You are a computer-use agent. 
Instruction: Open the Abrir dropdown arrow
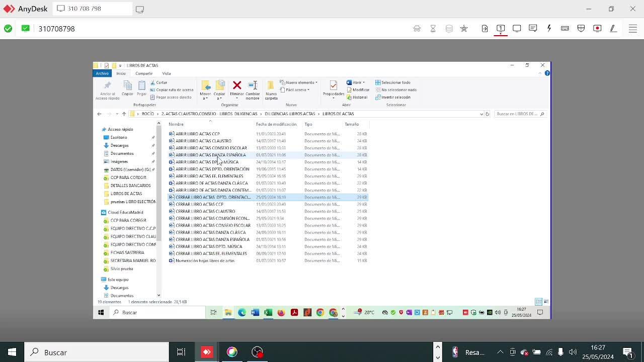coord(364,82)
